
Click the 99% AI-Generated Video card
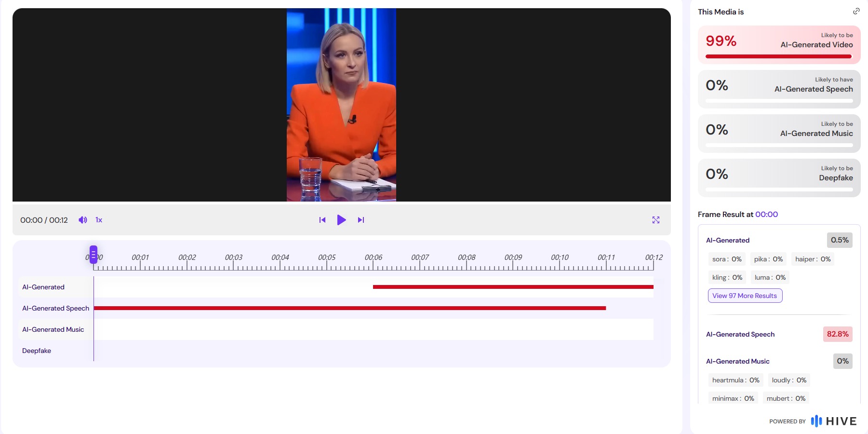pyautogui.click(x=779, y=45)
